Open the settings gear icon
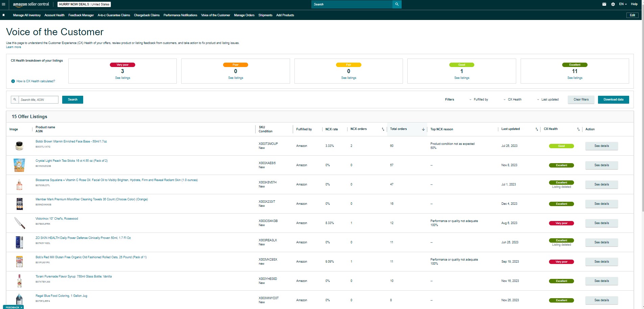This screenshot has width=644, height=309. (613, 4)
